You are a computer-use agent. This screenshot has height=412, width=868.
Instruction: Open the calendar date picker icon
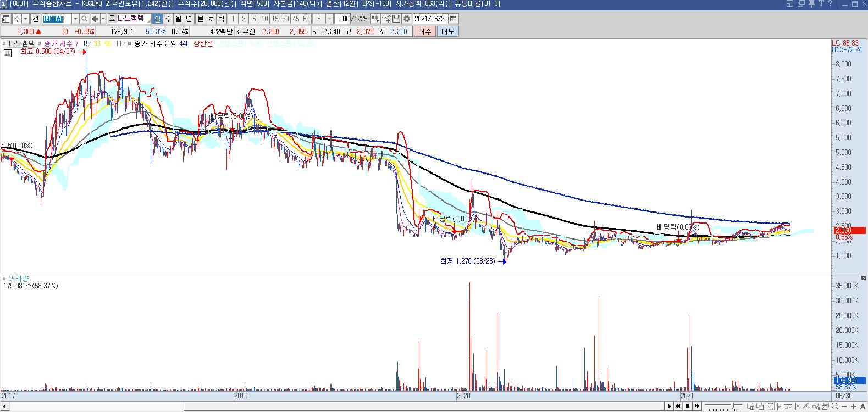point(454,19)
